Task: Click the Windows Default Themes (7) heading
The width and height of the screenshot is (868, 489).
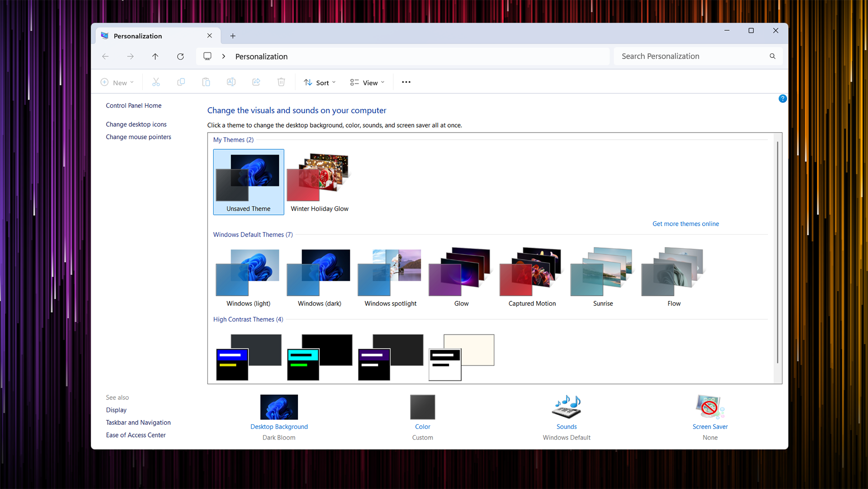Action: click(x=253, y=235)
